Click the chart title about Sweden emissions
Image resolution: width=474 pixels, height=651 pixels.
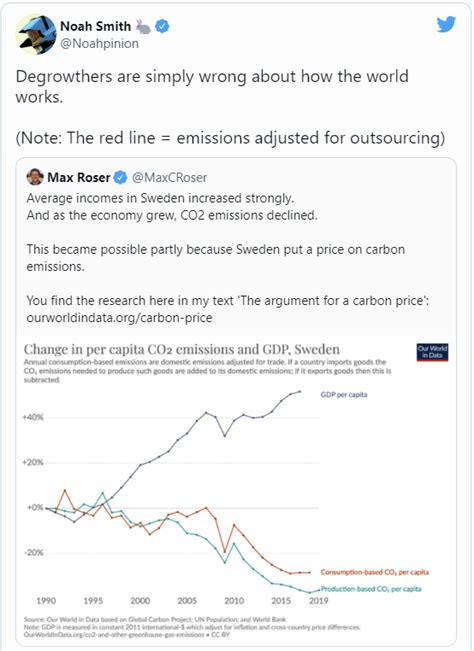click(182, 349)
